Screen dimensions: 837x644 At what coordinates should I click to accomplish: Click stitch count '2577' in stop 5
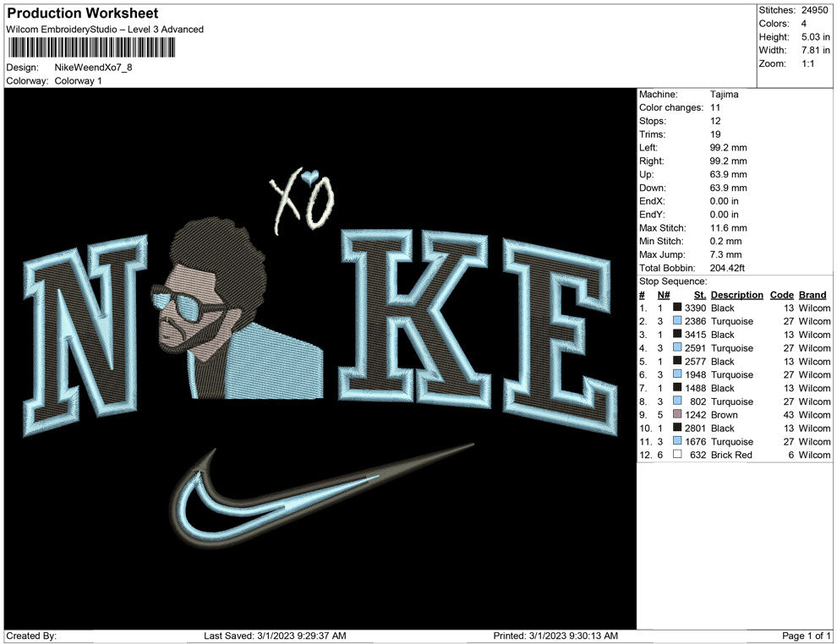(695, 361)
